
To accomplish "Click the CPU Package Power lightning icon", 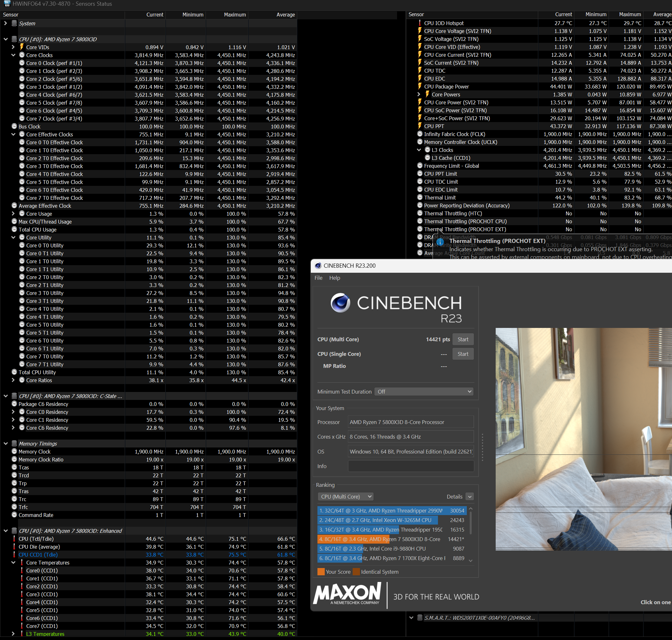I will click(420, 86).
